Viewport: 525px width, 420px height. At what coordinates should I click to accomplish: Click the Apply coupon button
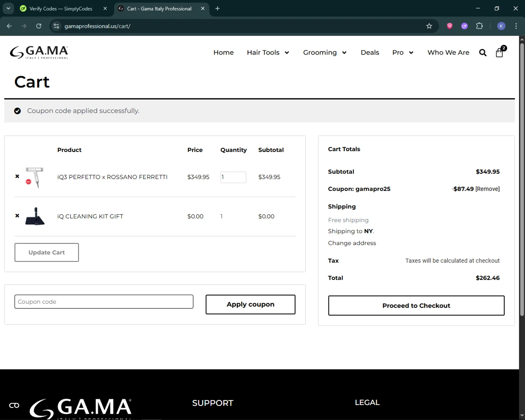coord(250,304)
